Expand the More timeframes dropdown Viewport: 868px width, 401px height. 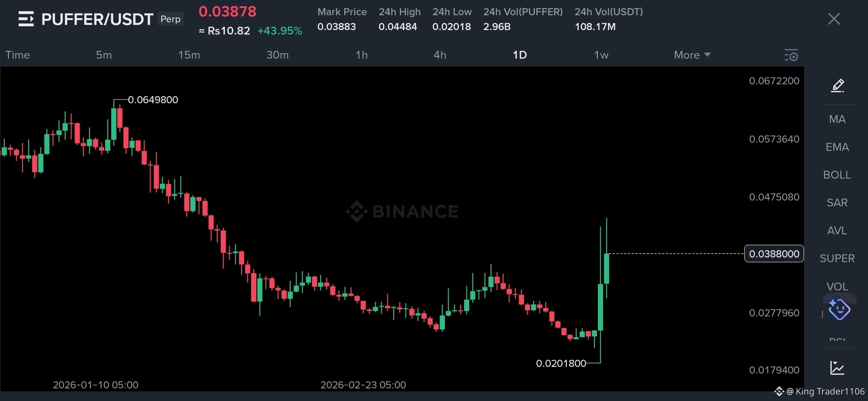tap(692, 55)
